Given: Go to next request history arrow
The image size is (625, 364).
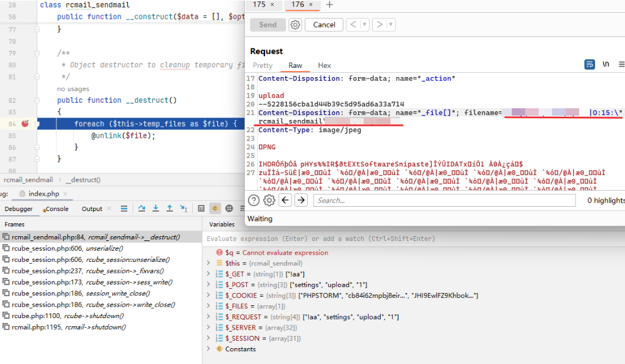Looking at the screenshot, I should pos(380,24).
